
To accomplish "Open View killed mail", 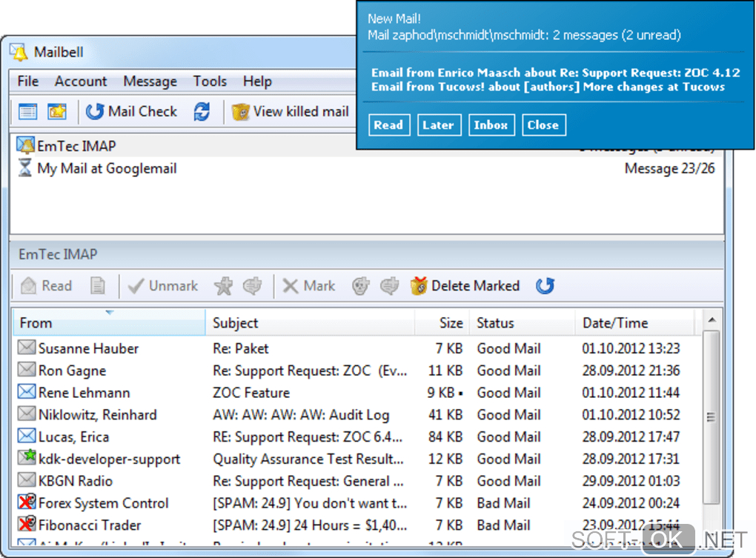I will [x=290, y=112].
